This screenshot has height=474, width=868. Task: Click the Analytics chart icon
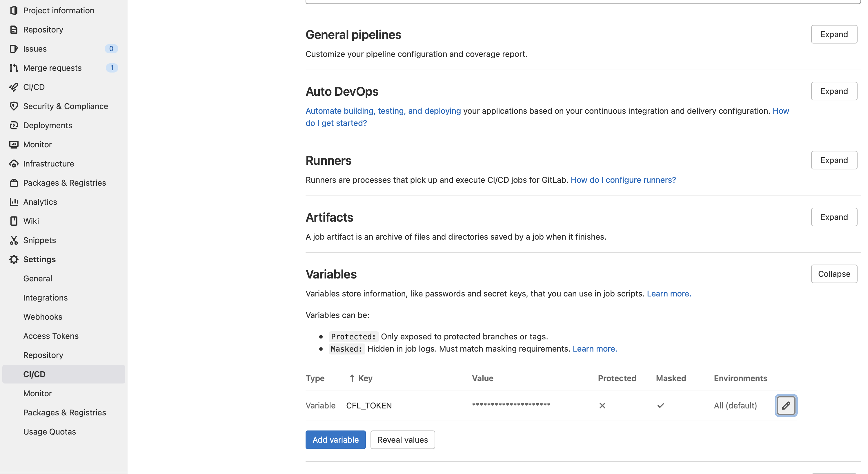tap(14, 202)
